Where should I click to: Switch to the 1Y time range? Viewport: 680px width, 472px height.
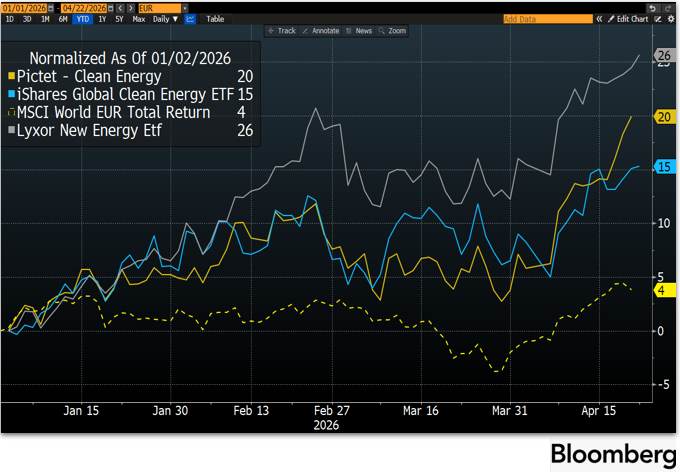tap(101, 19)
